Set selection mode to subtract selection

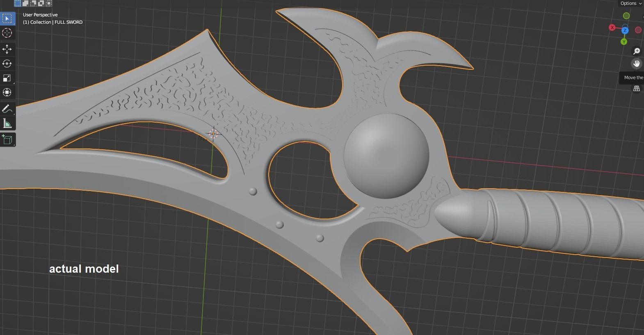pyautogui.click(x=33, y=3)
